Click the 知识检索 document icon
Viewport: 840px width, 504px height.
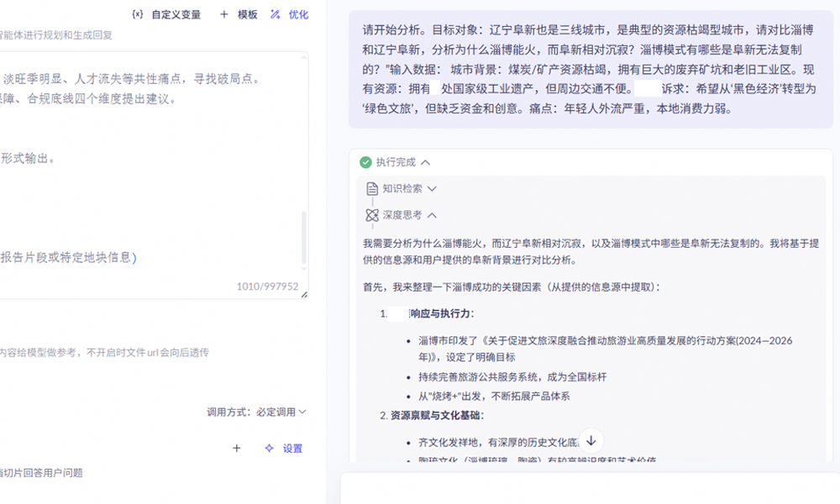372,188
